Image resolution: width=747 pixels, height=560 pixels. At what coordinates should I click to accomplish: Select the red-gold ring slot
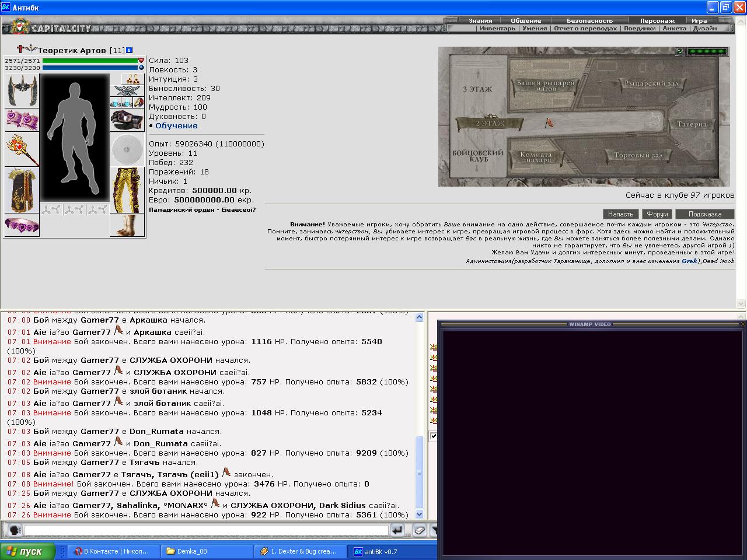pyautogui.click(x=138, y=102)
